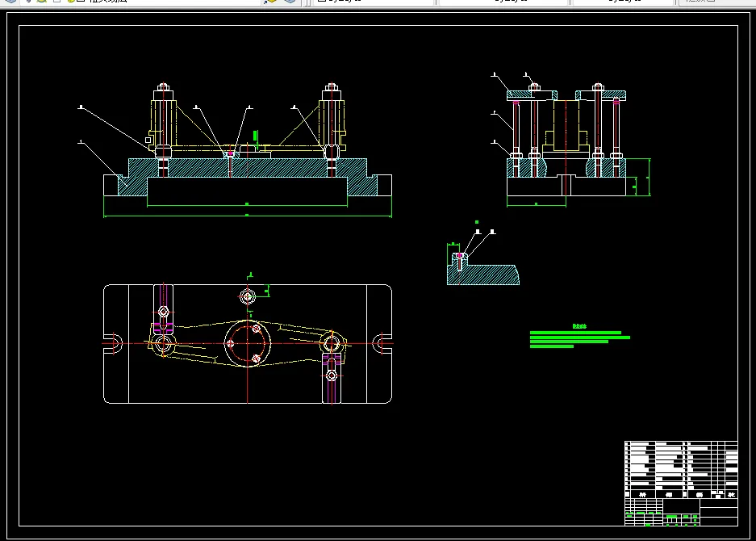Click the yellow lever arm's right end boss

pyautogui.click(x=332, y=342)
